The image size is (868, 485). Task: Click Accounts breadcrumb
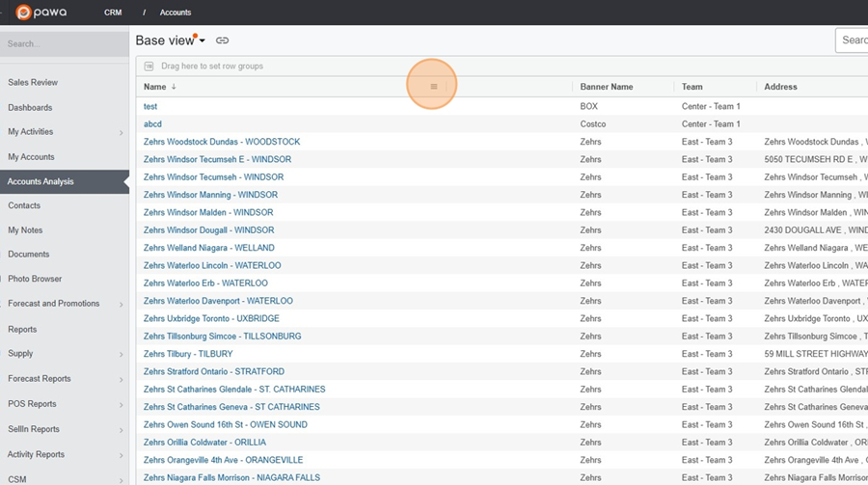click(x=176, y=13)
